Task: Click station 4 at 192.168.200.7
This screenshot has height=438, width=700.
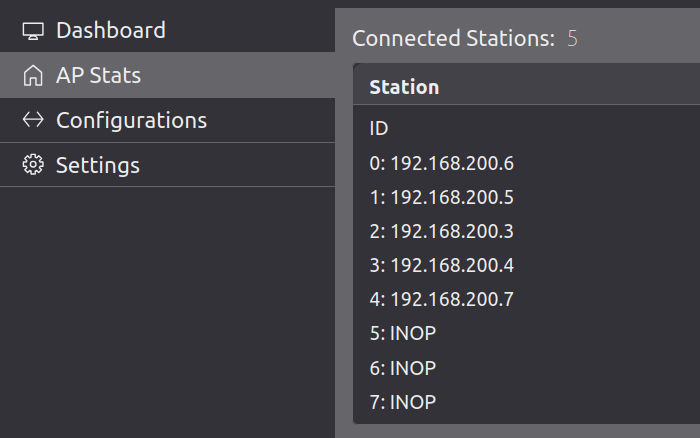Action: click(x=441, y=299)
